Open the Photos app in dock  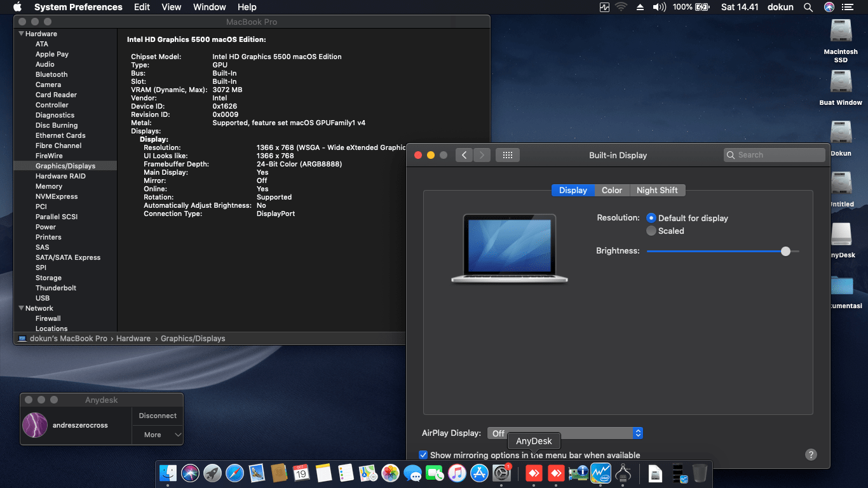[390, 473]
